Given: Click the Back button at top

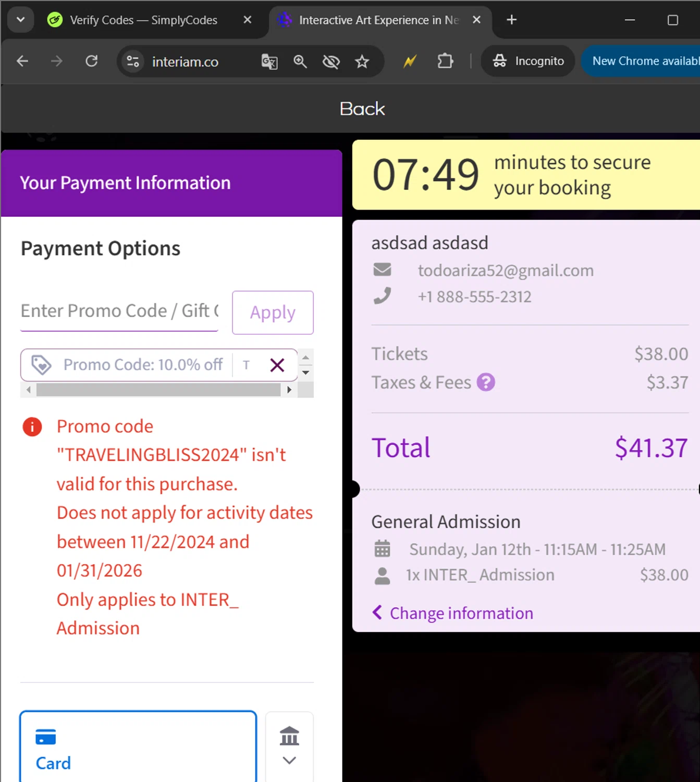Looking at the screenshot, I should 362,109.
